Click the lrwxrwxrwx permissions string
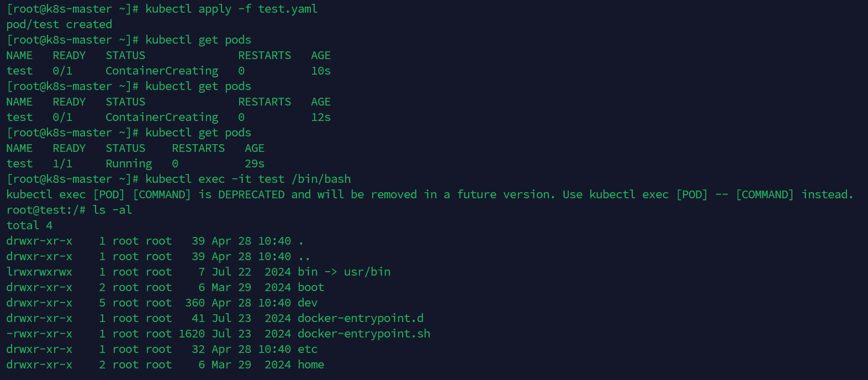 pos(39,272)
